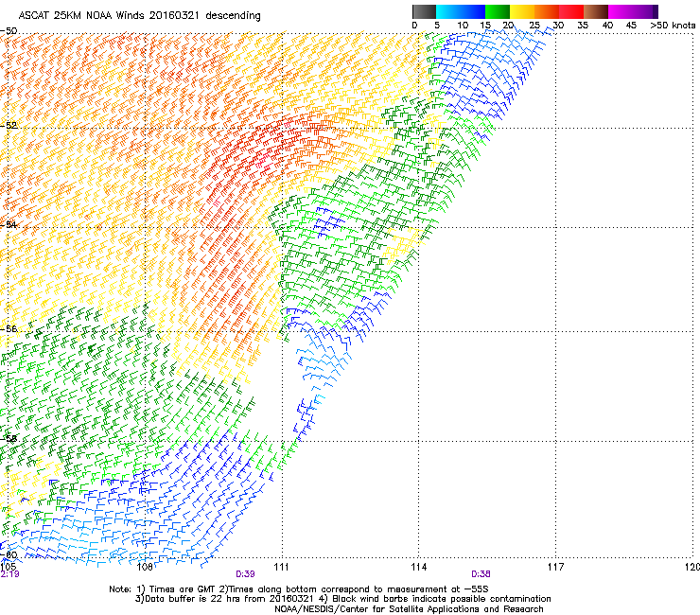Viewport: 700px width, 615px height.
Task: Click the NOAA/NESDIS credit line
Action: tap(409, 608)
